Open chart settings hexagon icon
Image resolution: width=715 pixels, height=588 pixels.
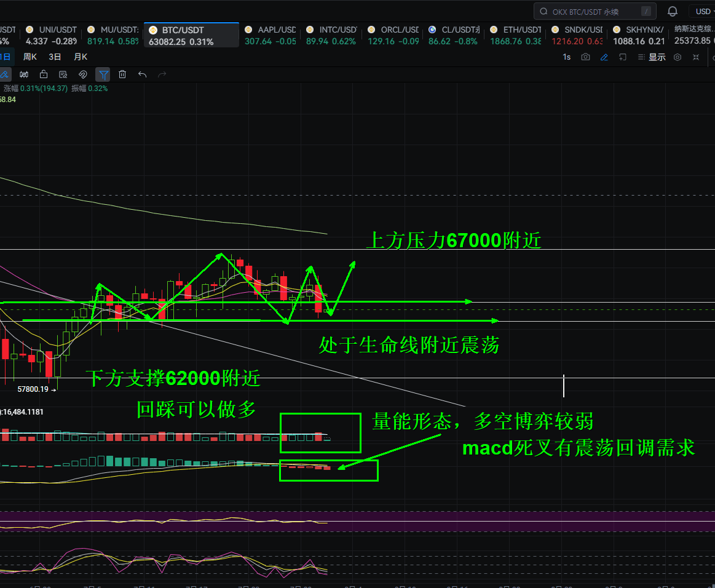coord(677,57)
